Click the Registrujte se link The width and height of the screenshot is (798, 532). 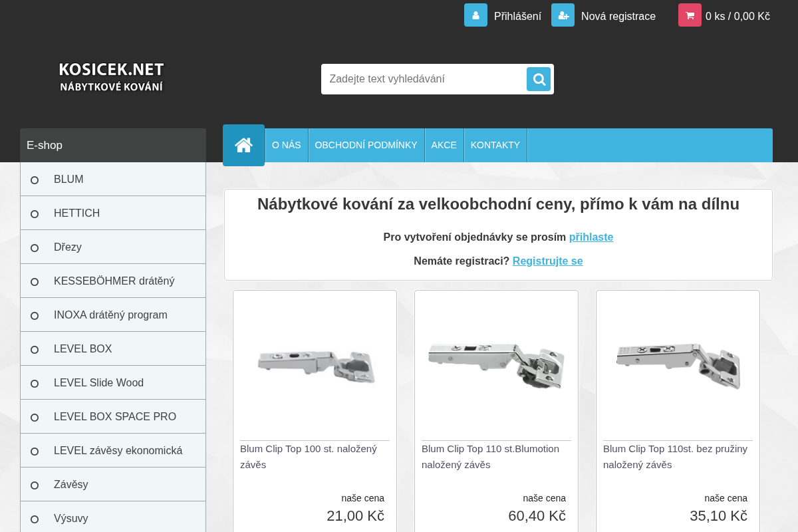547,261
